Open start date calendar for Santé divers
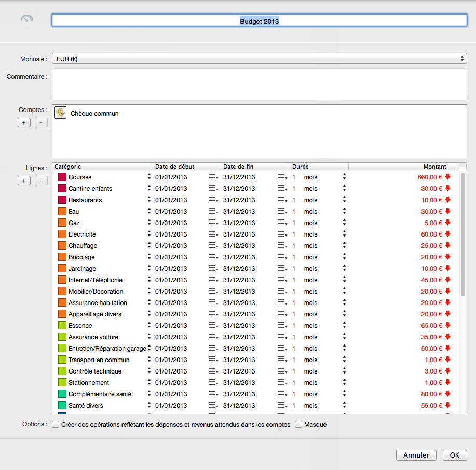The height and width of the screenshot is (470, 476). [213, 405]
